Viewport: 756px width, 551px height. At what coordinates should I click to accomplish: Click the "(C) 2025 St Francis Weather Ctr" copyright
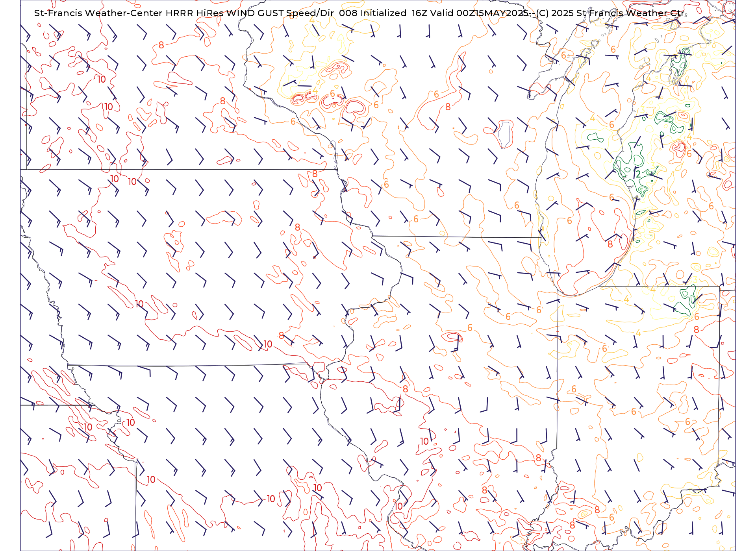610,13
